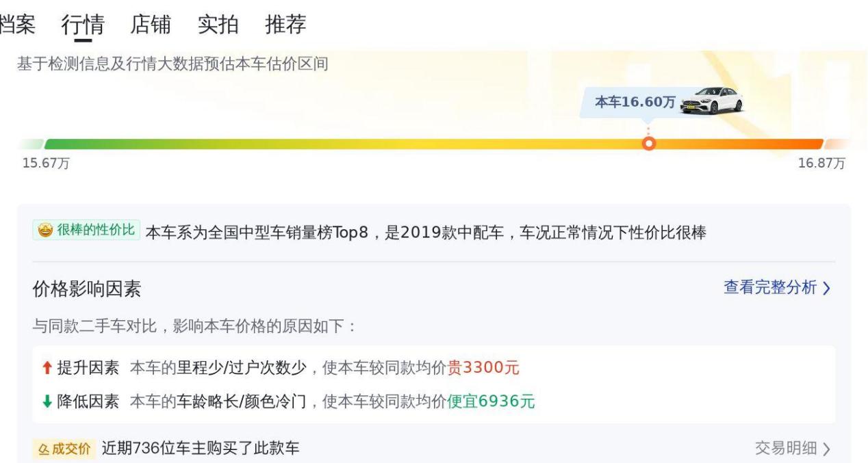Open the 档案 tab

(17, 25)
